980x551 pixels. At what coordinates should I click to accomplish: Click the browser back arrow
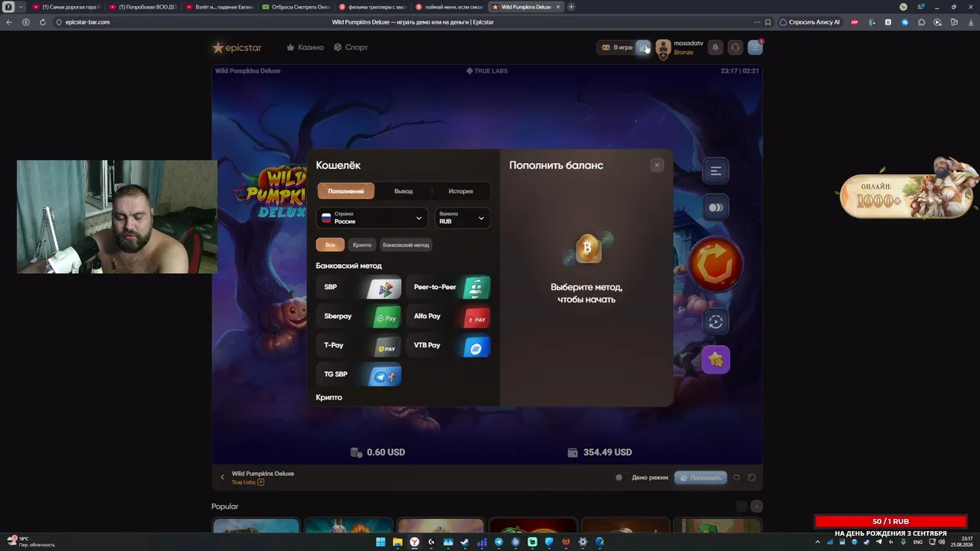[x=9, y=22]
